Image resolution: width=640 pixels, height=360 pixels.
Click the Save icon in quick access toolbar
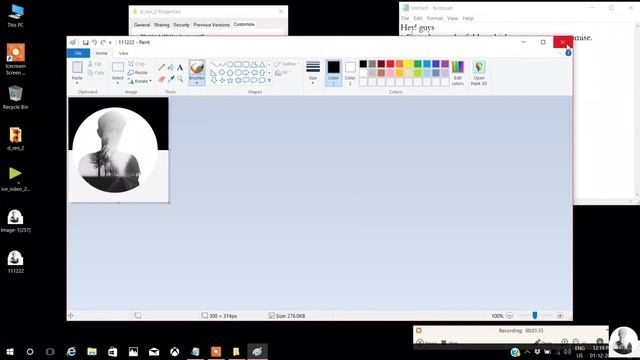85,42
